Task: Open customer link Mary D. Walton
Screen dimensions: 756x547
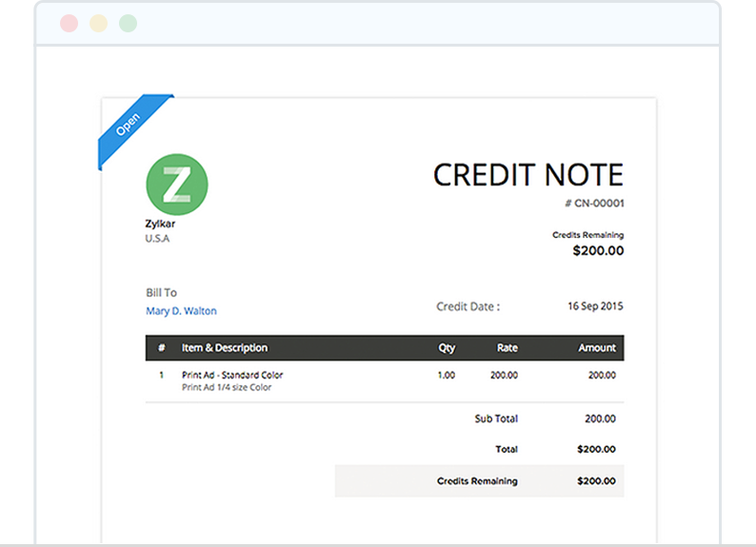Action: pos(181,311)
